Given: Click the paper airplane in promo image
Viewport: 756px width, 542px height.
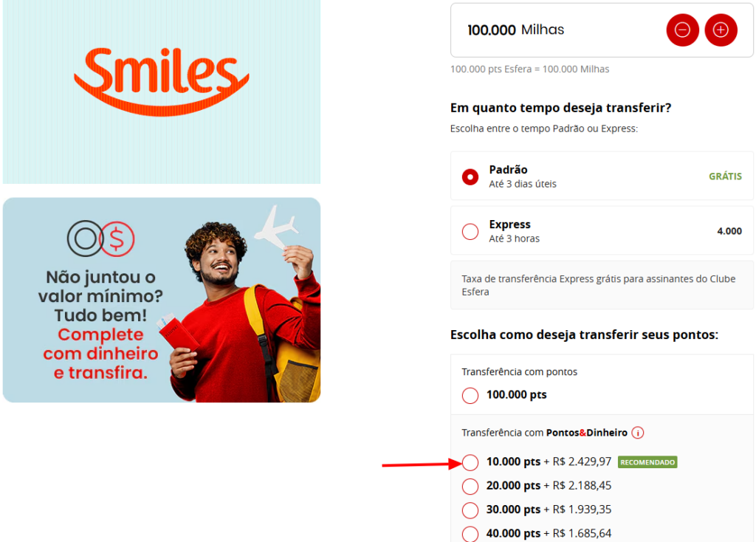Looking at the screenshot, I should coord(276,227).
